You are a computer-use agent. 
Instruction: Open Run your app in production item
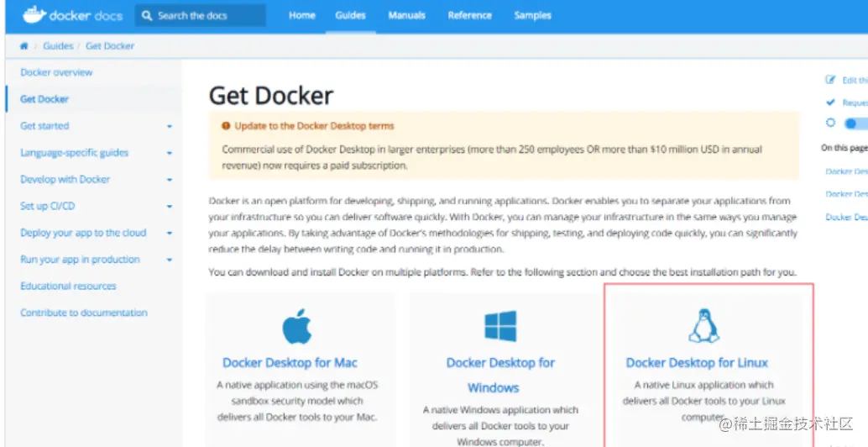coord(80,260)
